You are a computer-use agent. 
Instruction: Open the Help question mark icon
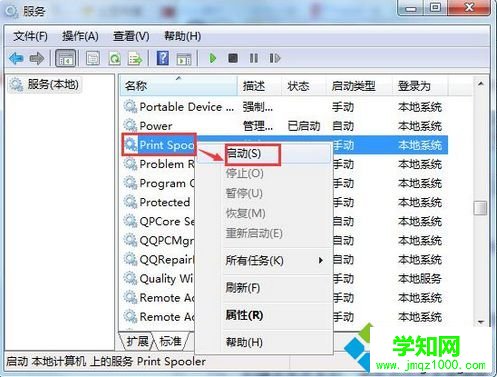click(x=163, y=59)
